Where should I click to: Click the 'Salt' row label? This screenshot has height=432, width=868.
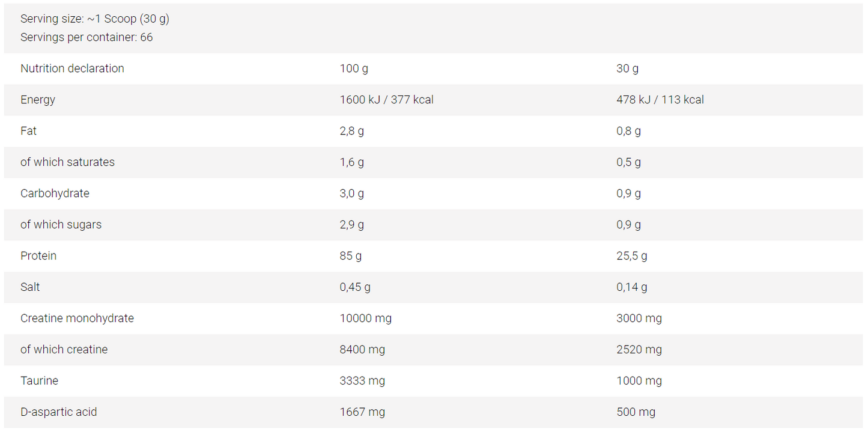30,287
